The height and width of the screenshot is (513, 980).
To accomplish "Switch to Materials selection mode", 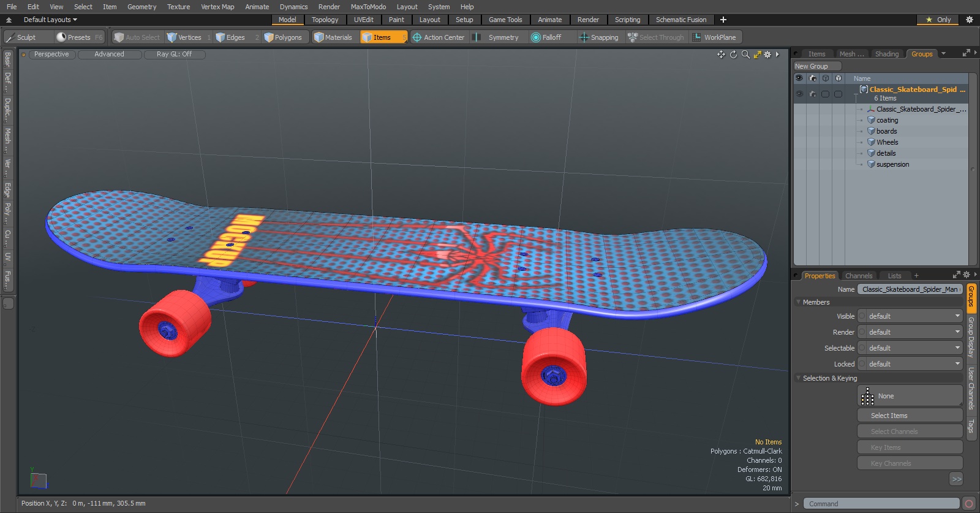I will [333, 37].
